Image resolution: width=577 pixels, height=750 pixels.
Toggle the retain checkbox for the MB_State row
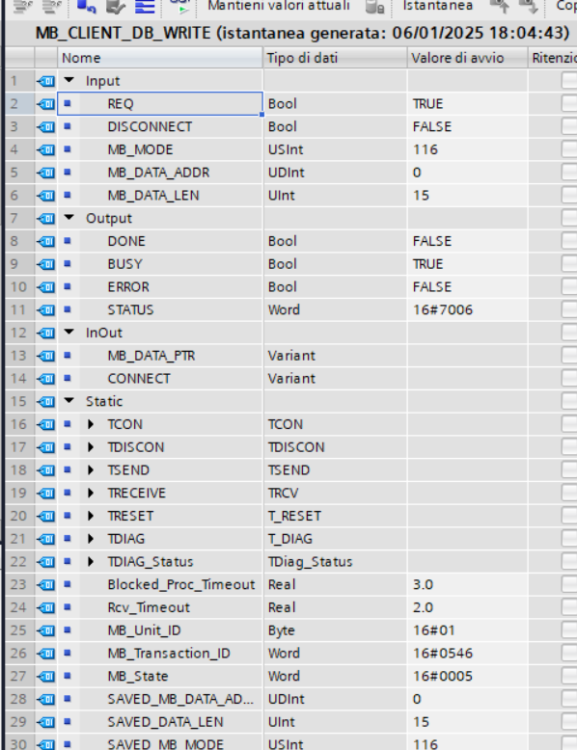point(569,677)
